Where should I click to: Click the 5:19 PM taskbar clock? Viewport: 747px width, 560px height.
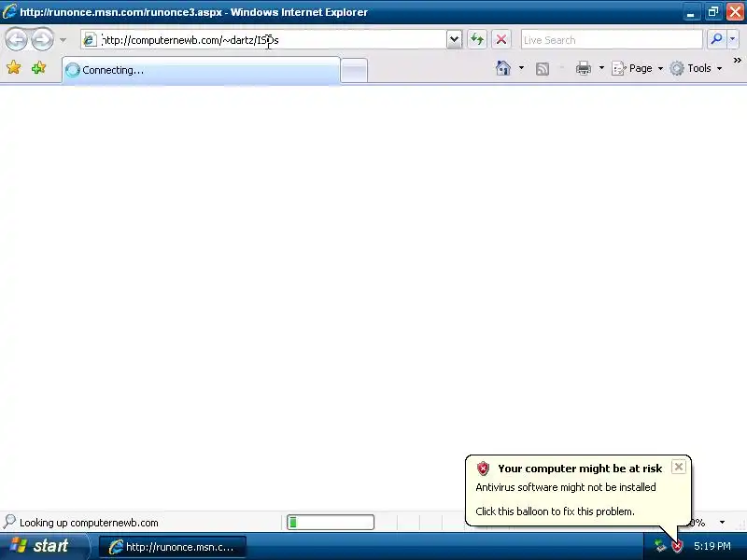[x=712, y=546]
